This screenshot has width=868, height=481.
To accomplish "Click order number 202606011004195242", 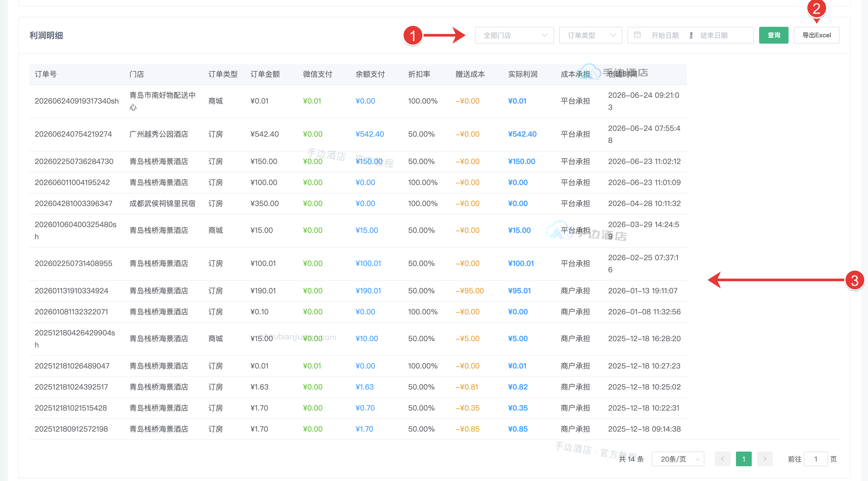I will pos(72,182).
